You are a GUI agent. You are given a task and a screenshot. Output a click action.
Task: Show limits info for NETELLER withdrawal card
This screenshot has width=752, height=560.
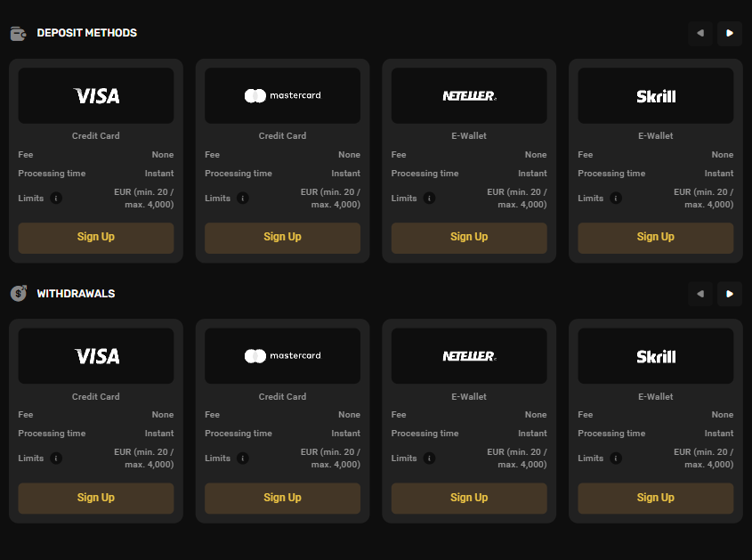click(428, 458)
